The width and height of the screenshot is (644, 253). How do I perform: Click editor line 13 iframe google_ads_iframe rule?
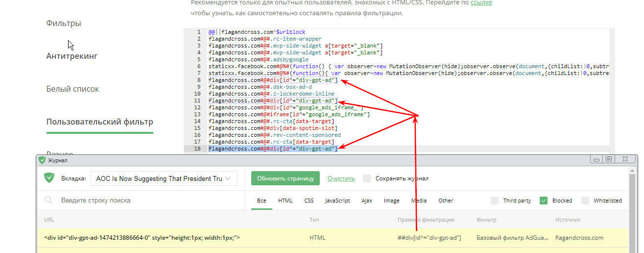pyautogui.click(x=289, y=114)
